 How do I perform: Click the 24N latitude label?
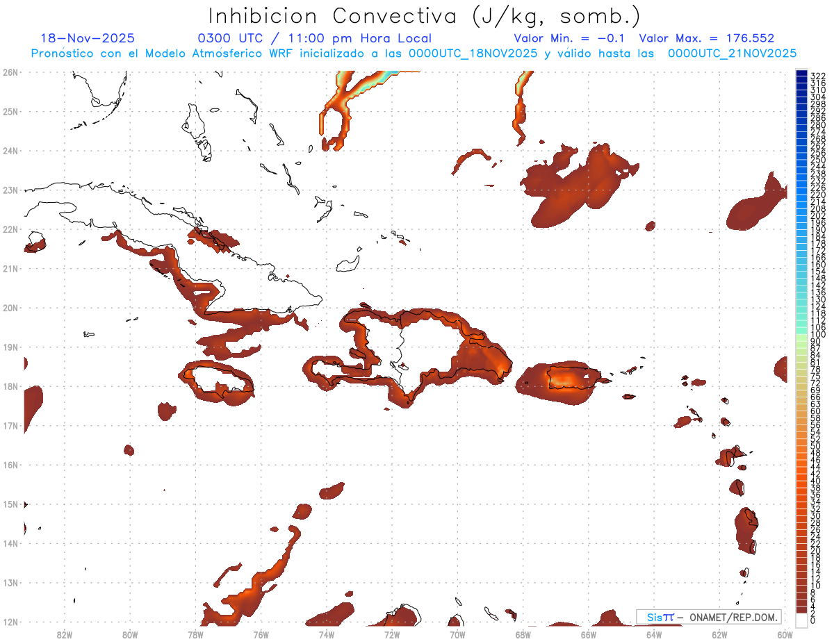(10, 151)
